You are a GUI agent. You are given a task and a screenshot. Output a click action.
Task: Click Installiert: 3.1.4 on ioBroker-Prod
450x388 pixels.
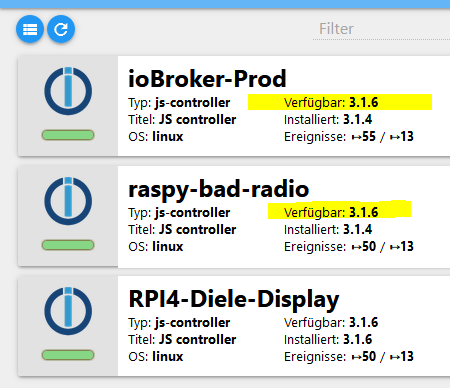328,119
